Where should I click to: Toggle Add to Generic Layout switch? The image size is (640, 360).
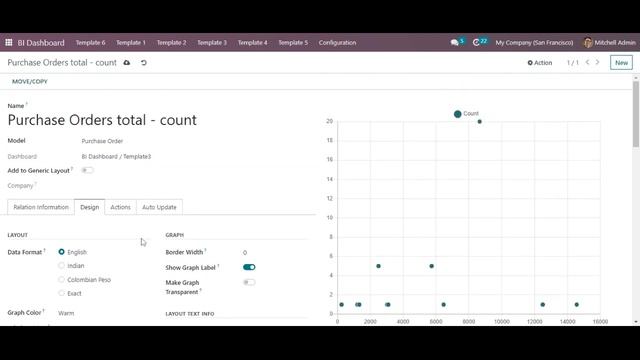tap(87, 170)
